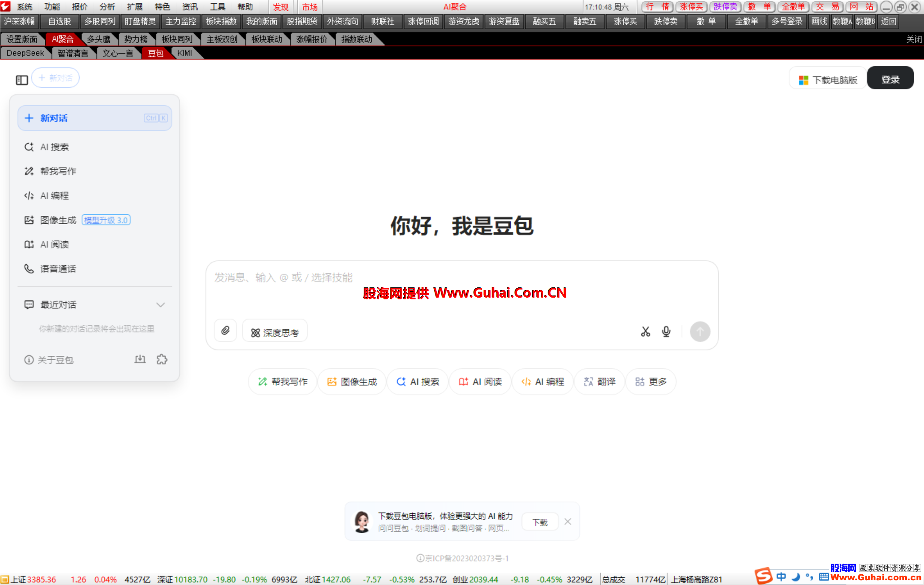The image size is (924, 585).
Task: Click the 返回 toolbar button
Action: tap(888, 21)
